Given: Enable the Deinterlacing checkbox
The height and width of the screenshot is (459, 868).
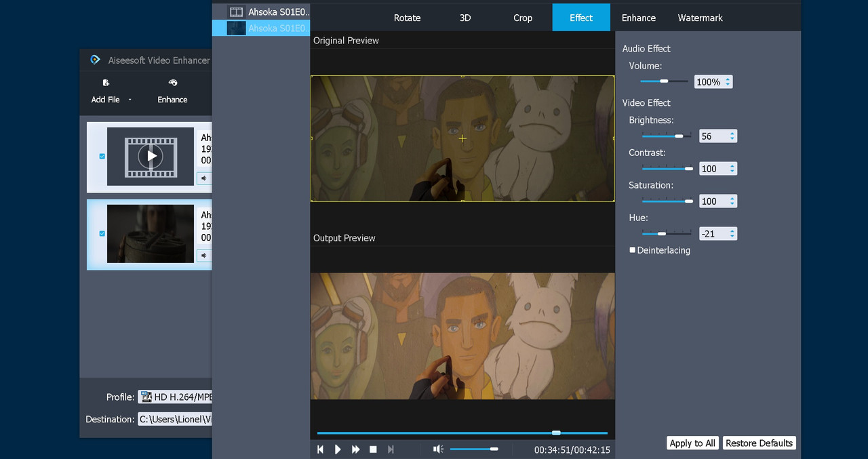Looking at the screenshot, I should coord(632,250).
